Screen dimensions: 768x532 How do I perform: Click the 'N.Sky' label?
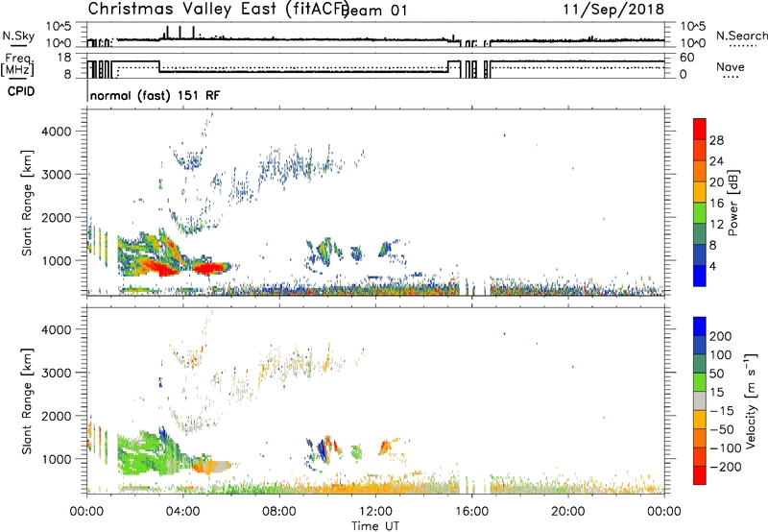[18, 36]
